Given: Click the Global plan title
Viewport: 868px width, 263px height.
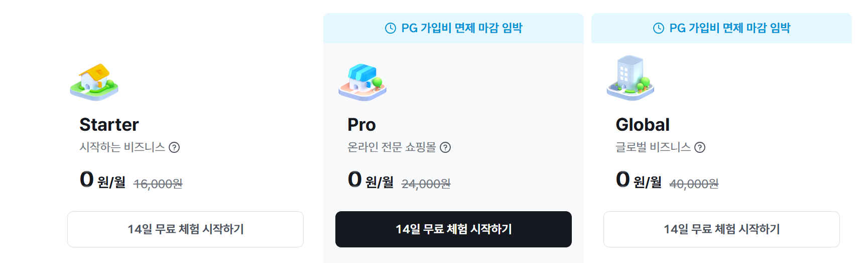Looking at the screenshot, I should coord(643,125).
